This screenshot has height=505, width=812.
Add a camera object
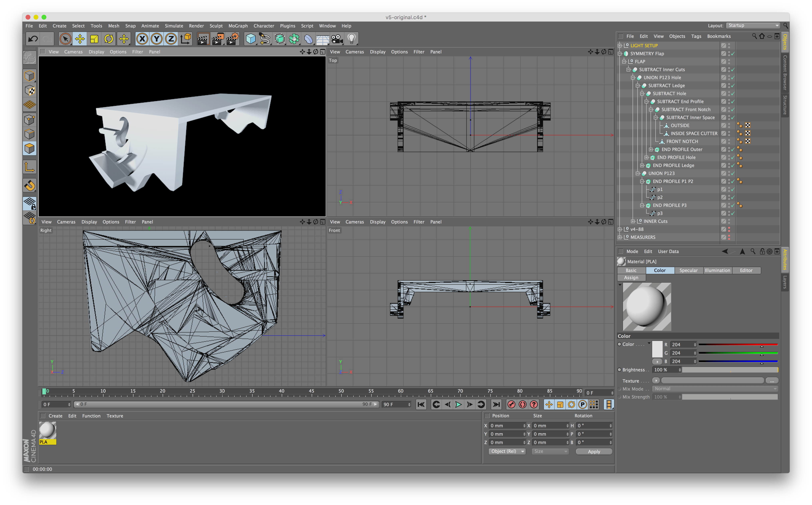point(337,39)
